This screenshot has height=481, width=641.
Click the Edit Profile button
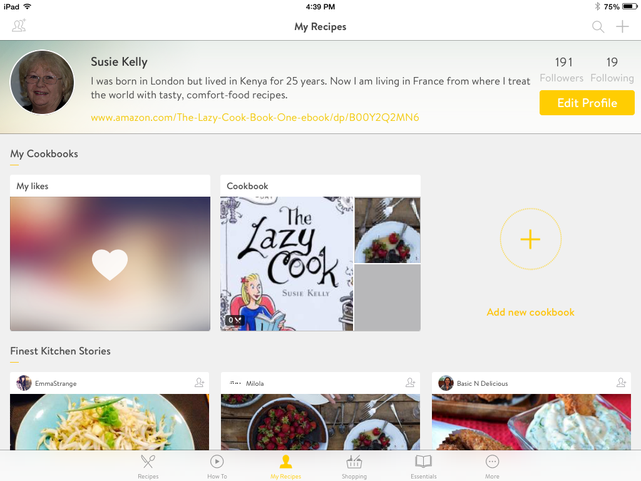(x=587, y=103)
